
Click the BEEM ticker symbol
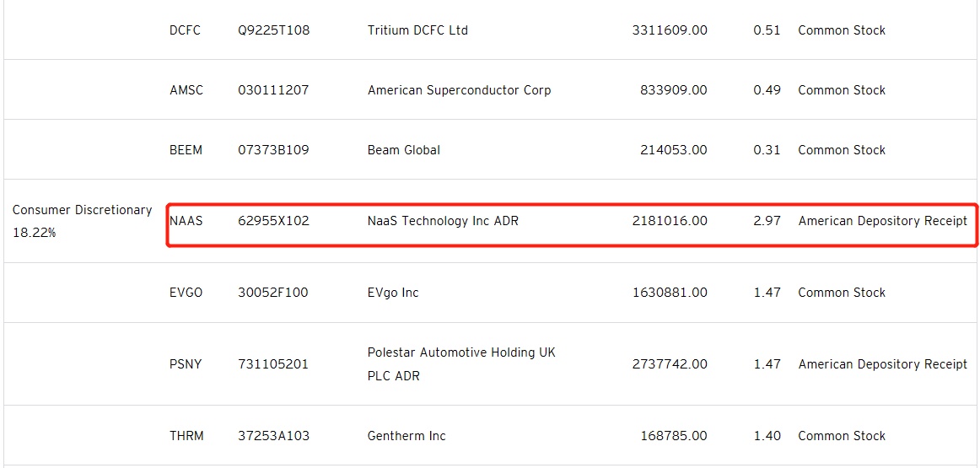[x=186, y=150]
